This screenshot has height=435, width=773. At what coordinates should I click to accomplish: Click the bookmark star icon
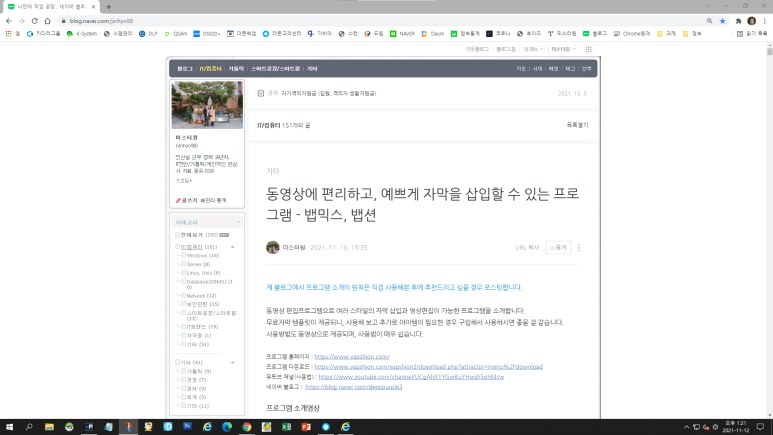723,21
